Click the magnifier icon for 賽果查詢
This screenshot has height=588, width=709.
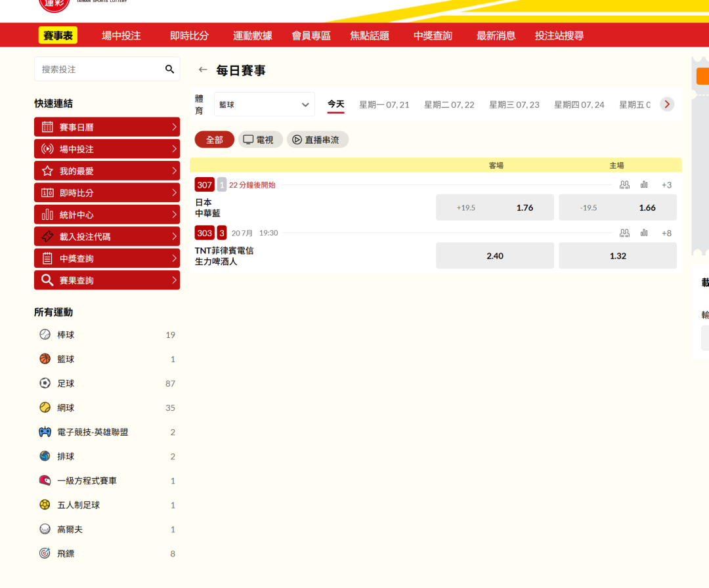coord(47,280)
